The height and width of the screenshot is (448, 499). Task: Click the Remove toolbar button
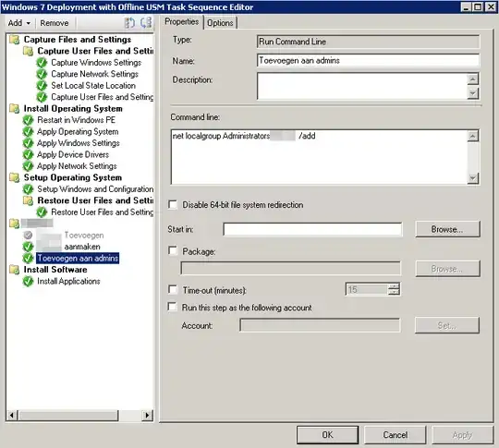click(55, 23)
